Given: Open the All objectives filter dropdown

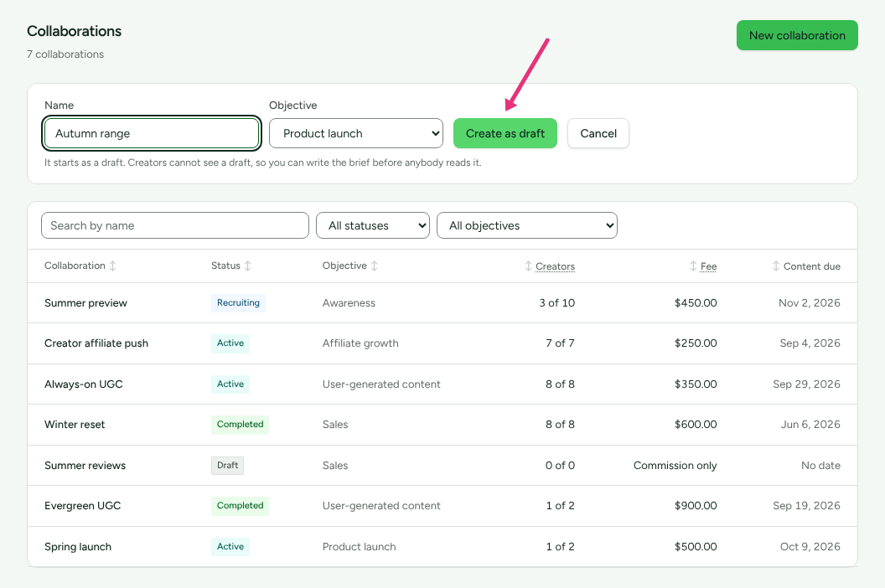Looking at the screenshot, I should coord(527,225).
